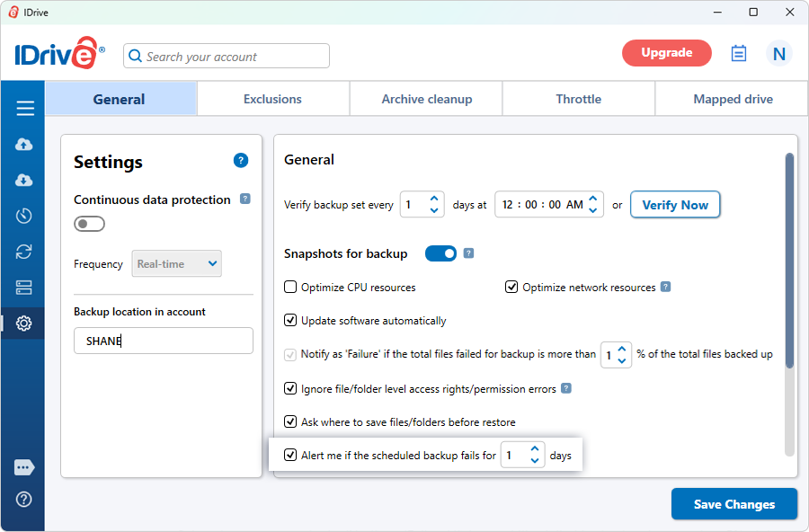This screenshot has height=532, width=809.
Task: Click the chat feedback bubble icon
Action: 24,467
